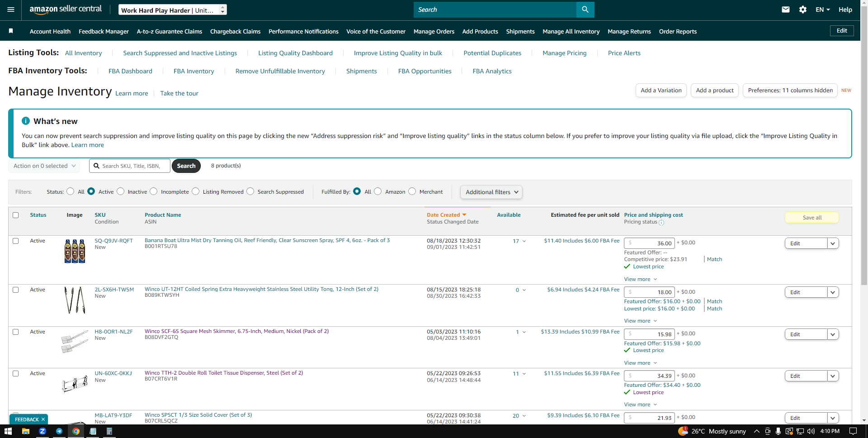The image size is (868, 438).
Task: Open the settings gear icon
Action: tap(803, 10)
